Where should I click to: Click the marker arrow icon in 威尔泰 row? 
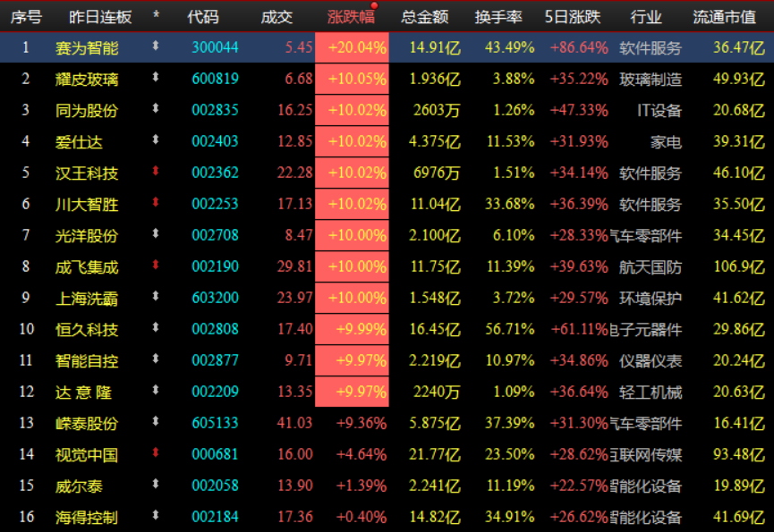click(x=156, y=485)
